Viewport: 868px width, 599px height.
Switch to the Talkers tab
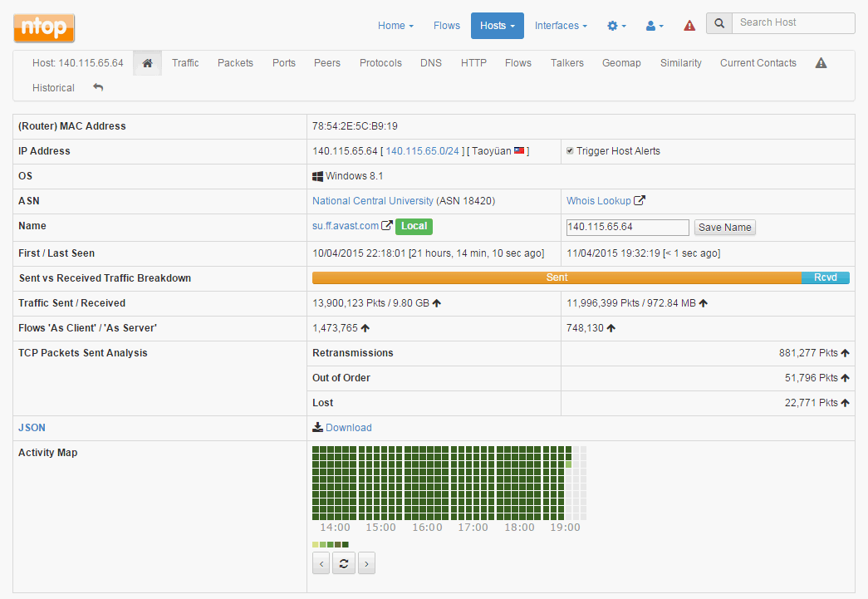coord(566,63)
